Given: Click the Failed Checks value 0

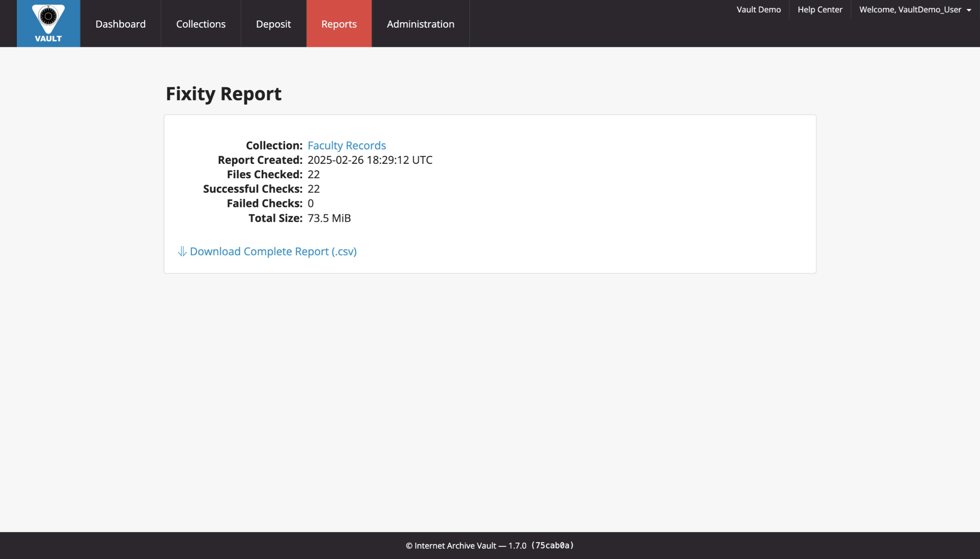Looking at the screenshot, I should (x=310, y=203).
